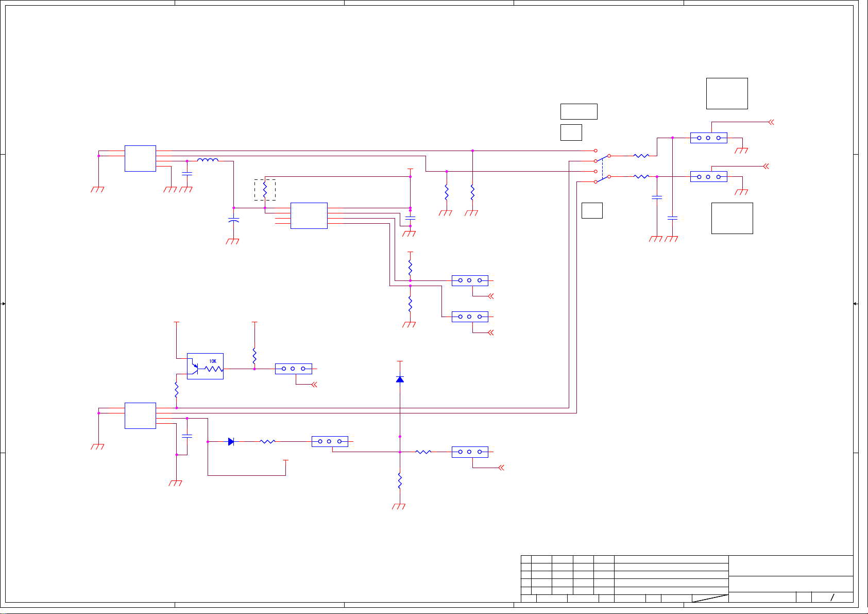The image size is (868, 614).
Task: Click the slash mark in the title block
Action: tap(832, 598)
